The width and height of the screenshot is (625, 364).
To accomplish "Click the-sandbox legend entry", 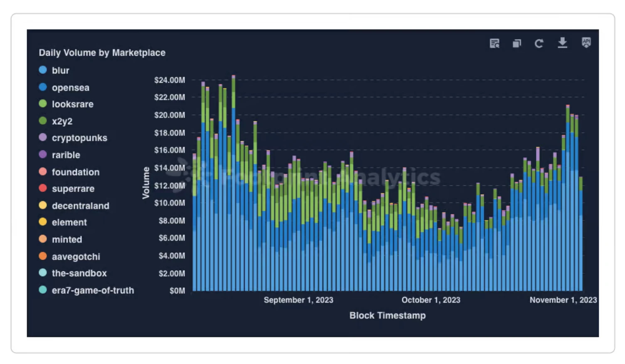I will click(79, 273).
